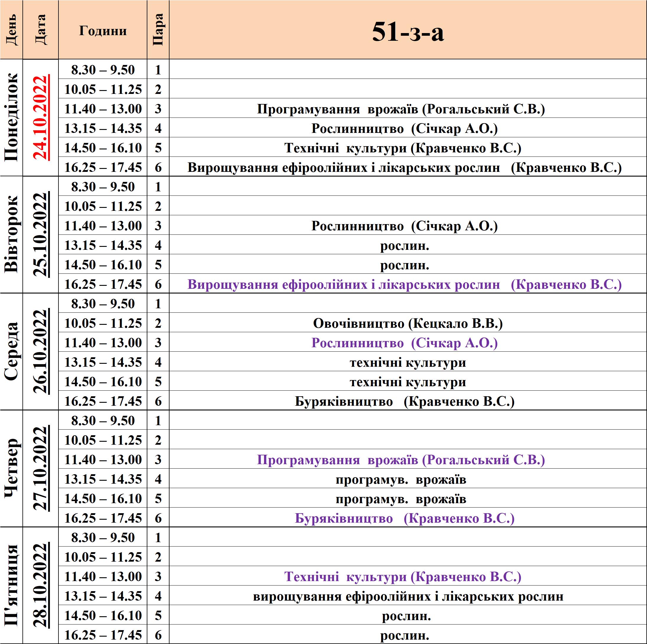Click the rotated "Пара" column header

pos(158,30)
